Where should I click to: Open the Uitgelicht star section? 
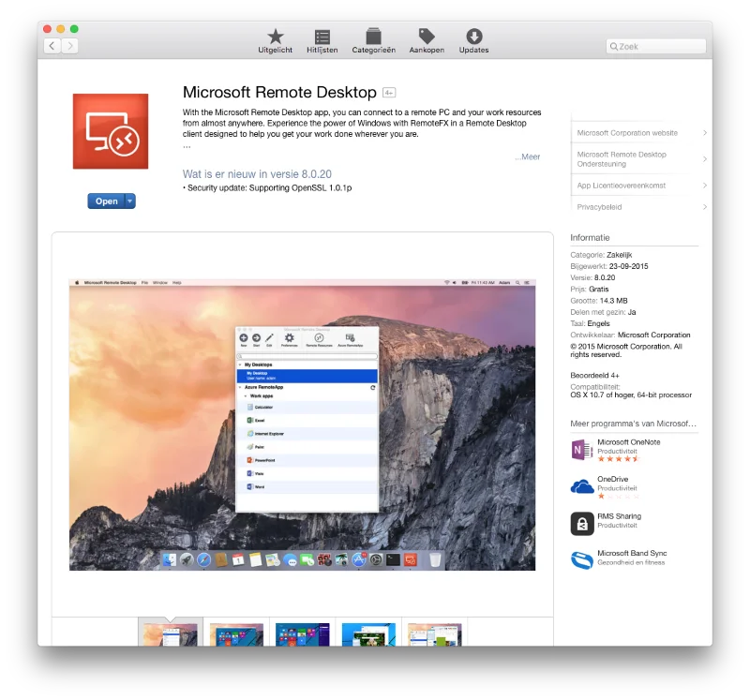coord(275,40)
